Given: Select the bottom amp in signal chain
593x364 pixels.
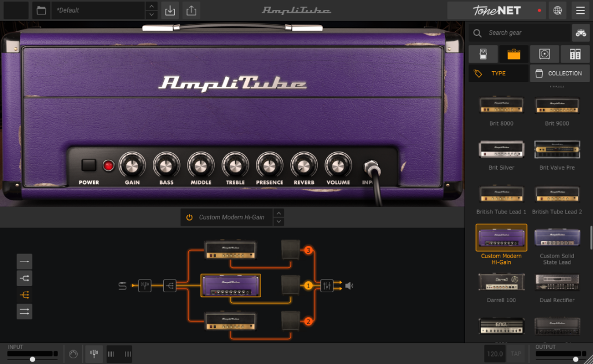Looking at the screenshot, I should pos(230,321).
